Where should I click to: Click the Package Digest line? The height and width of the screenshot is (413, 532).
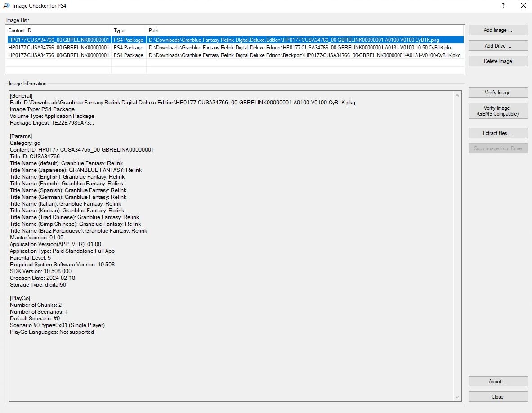click(x=52, y=123)
